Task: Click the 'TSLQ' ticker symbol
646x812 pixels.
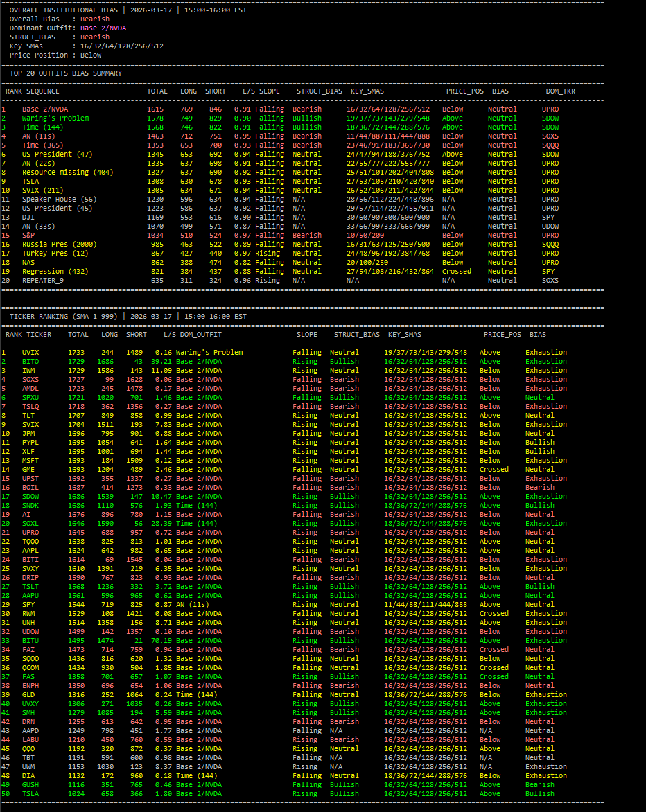Action: pyautogui.click(x=30, y=407)
